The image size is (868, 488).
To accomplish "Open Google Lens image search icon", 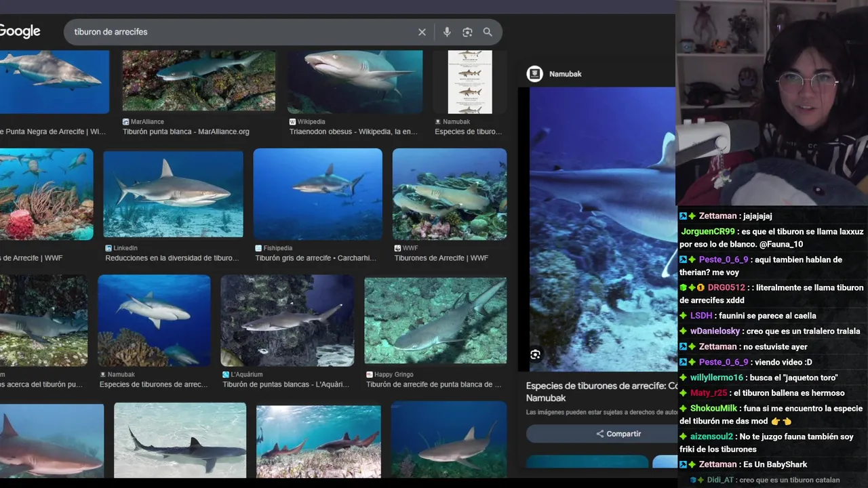I will pyautogui.click(x=467, y=32).
